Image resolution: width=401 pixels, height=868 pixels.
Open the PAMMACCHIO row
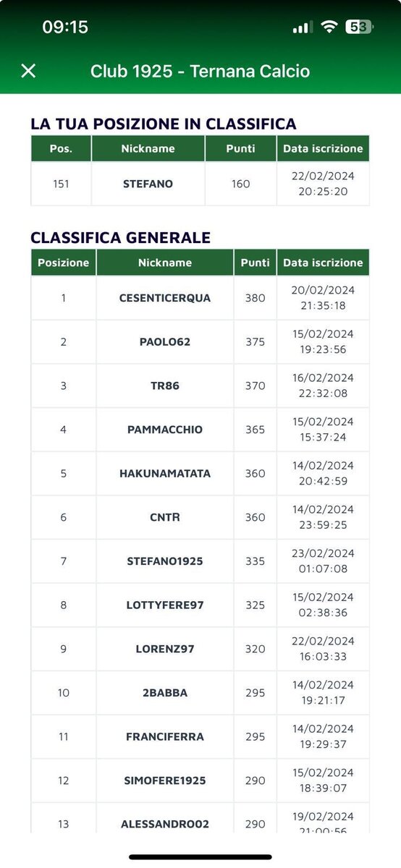coord(200,430)
